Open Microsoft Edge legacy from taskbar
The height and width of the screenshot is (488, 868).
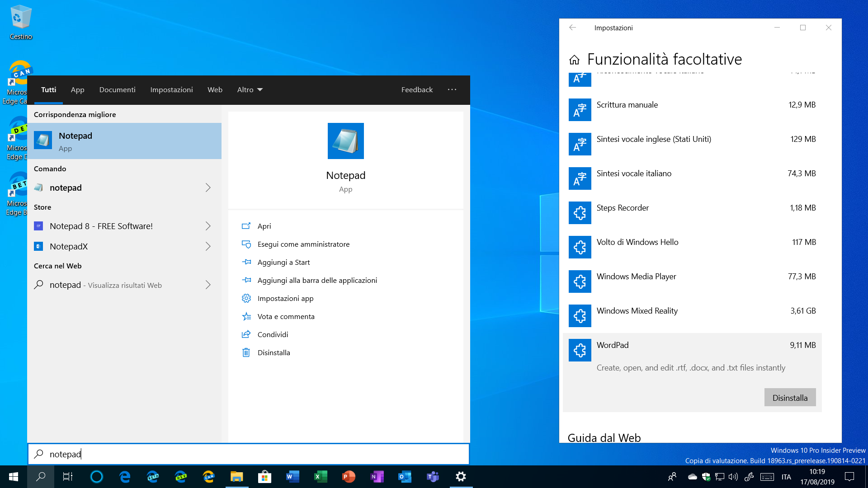coord(125,477)
